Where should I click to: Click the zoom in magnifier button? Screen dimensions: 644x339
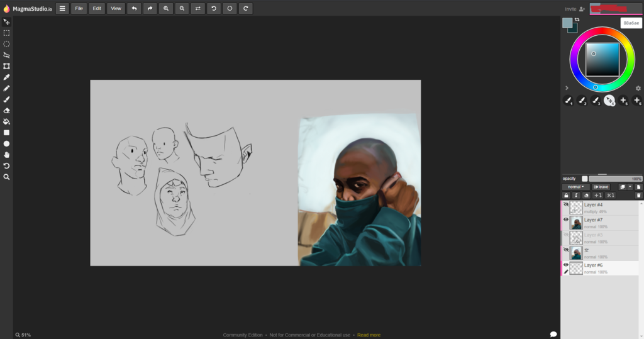[x=166, y=8]
